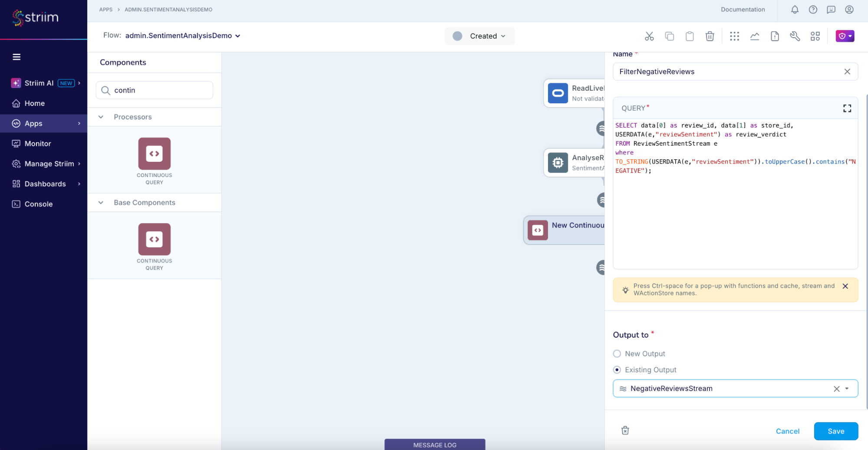Click inside the query text editor

735,193
